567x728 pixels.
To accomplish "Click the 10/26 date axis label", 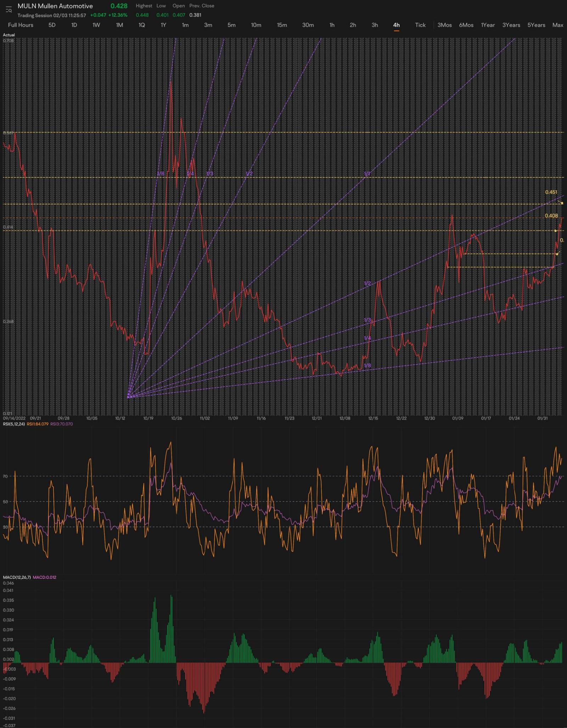I will 176,418.
